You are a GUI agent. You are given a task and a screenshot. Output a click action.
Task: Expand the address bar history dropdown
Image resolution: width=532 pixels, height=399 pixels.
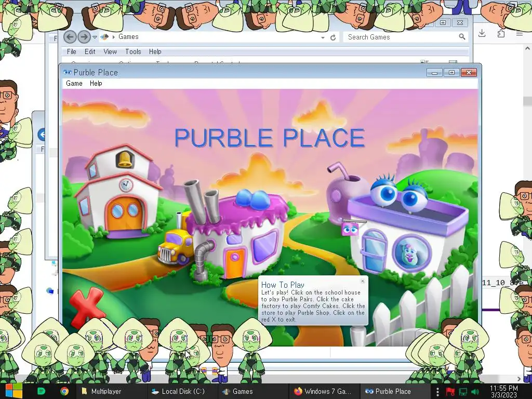323,37
